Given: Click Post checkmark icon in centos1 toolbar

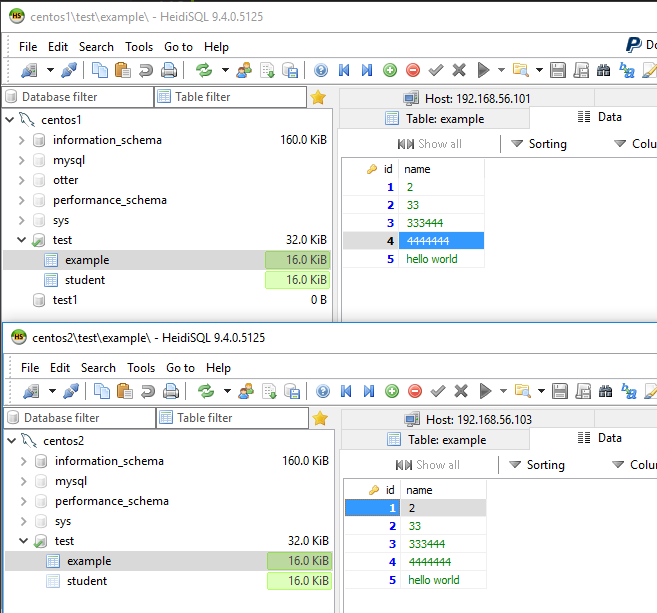Looking at the screenshot, I should coord(436,70).
